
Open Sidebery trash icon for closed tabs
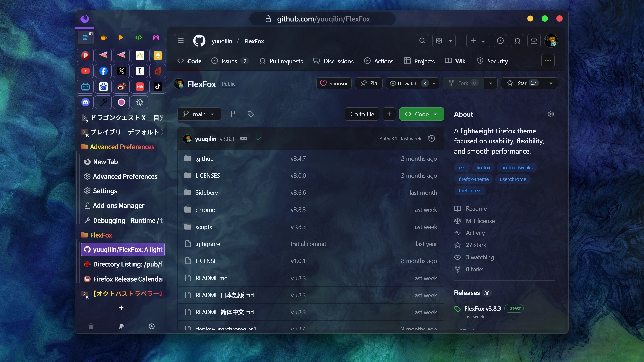tap(91, 326)
